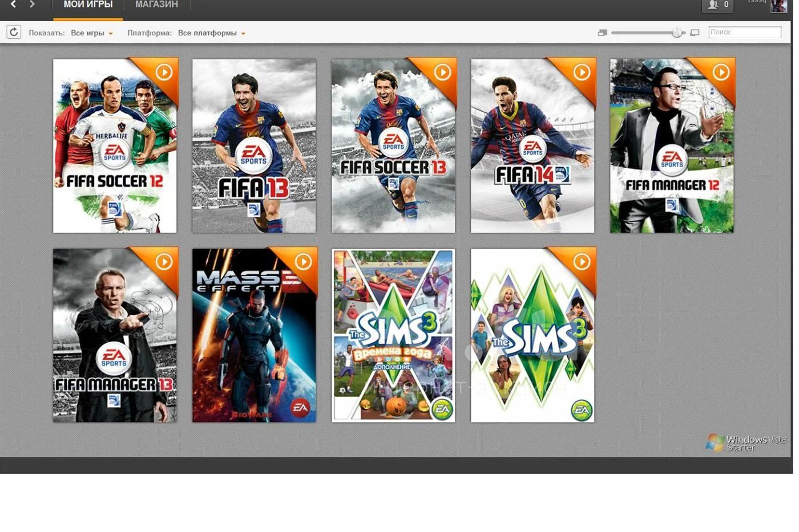Image resolution: width=799 pixels, height=532 pixels.
Task: Play FIFA Manager 13 via its play badge
Action: pyautogui.click(x=164, y=262)
